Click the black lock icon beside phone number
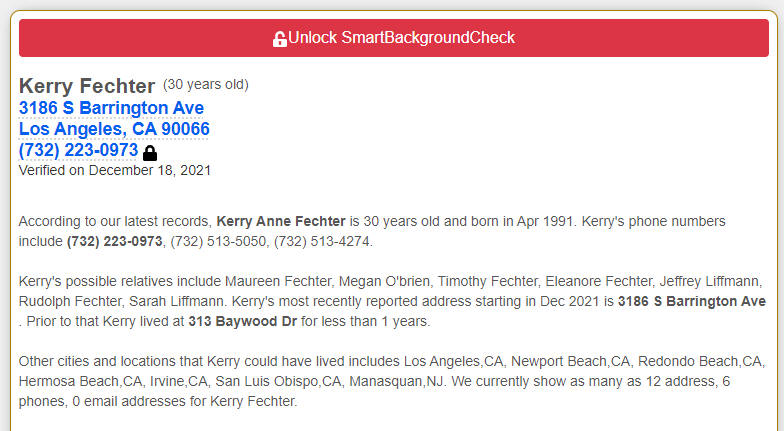This screenshot has width=784, height=431. point(150,152)
